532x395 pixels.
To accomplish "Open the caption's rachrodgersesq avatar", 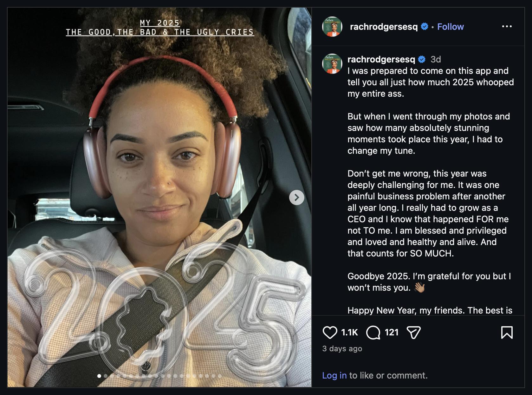I will [x=332, y=64].
